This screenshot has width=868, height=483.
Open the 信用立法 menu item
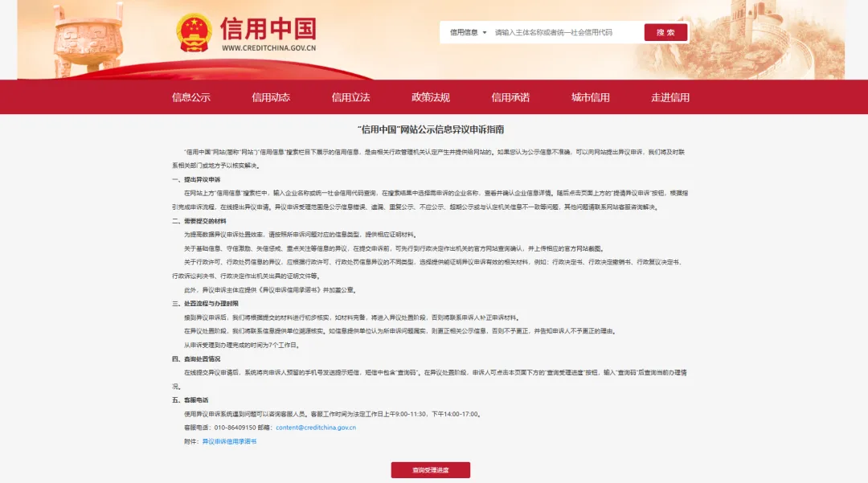(x=350, y=97)
